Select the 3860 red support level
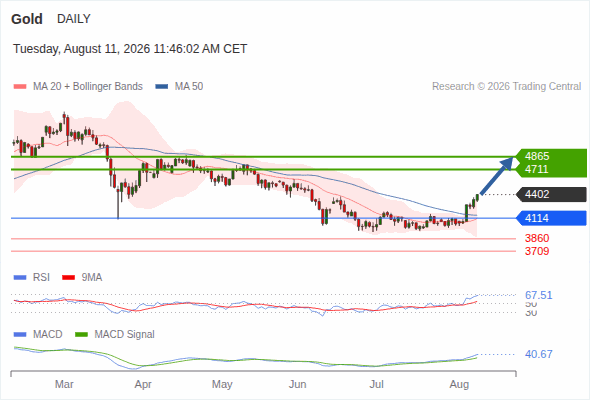The height and width of the screenshot is (400, 590). point(537,238)
